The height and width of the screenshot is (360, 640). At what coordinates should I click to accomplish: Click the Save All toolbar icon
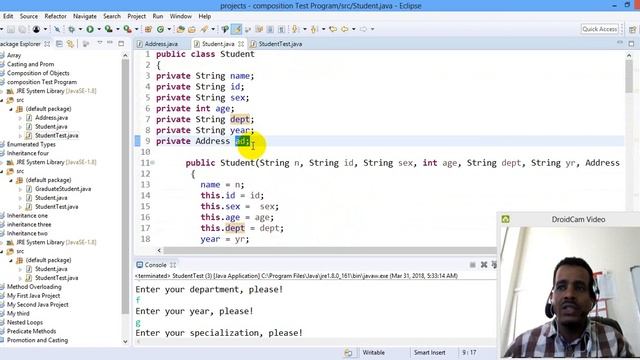pyautogui.click(x=22, y=29)
